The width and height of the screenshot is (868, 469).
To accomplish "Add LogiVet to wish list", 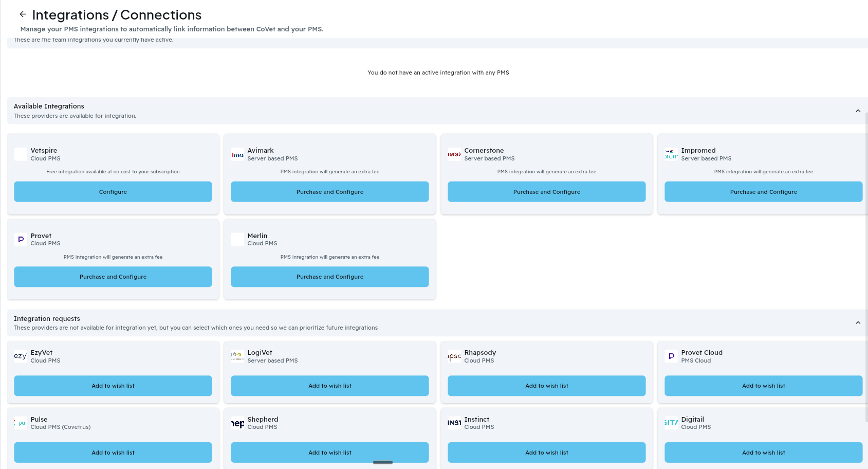I will [x=330, y=386].
